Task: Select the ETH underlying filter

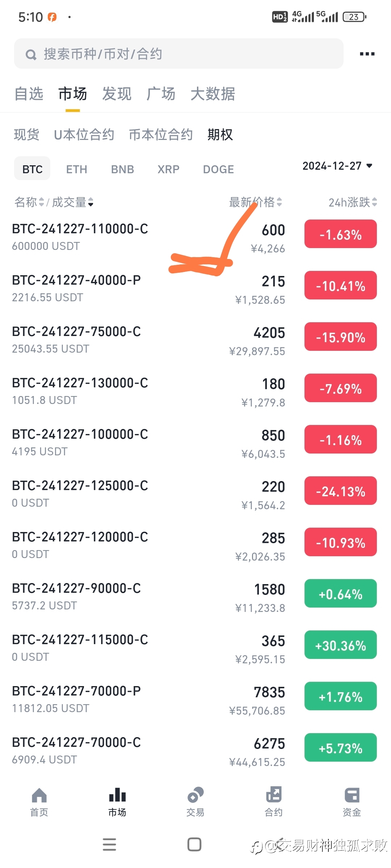Action: click(x=77, y=169)
